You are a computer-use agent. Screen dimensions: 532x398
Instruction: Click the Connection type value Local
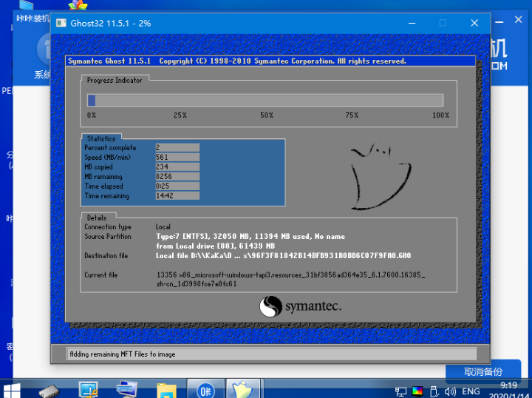click(163, 227)
